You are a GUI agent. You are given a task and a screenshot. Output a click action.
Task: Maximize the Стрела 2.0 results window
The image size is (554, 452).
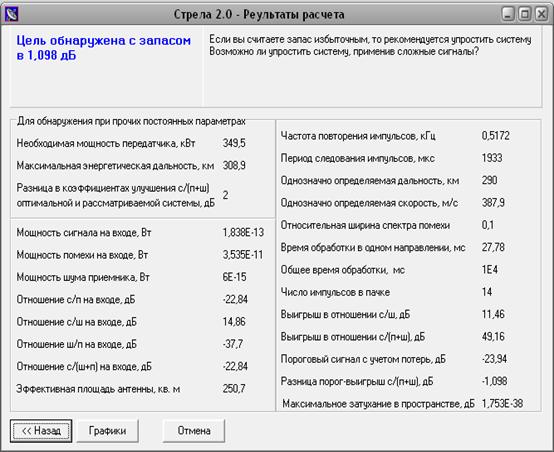tap(525, 14)
